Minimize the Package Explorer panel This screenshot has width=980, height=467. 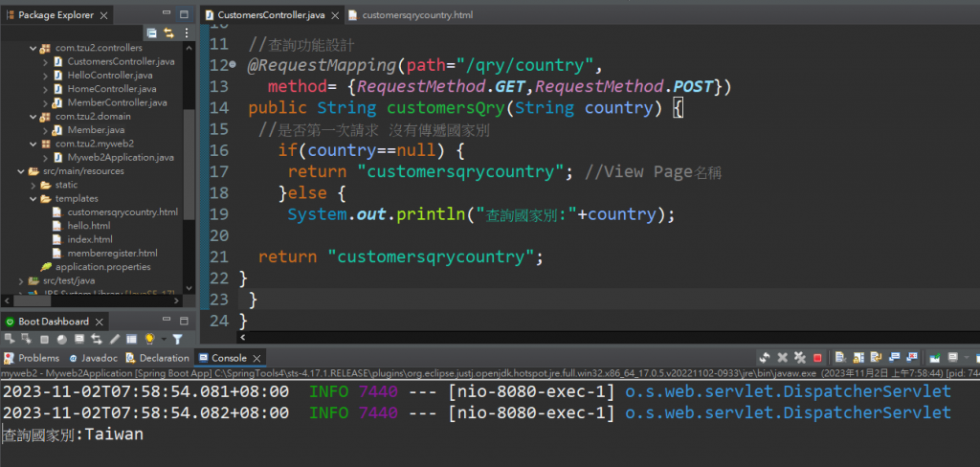point(166,13)
